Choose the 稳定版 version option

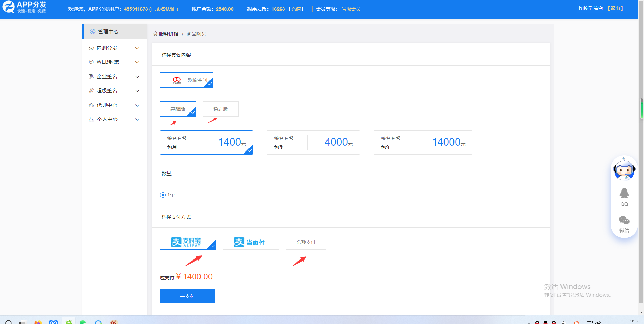pyautogui.click(x=221, y=109)
